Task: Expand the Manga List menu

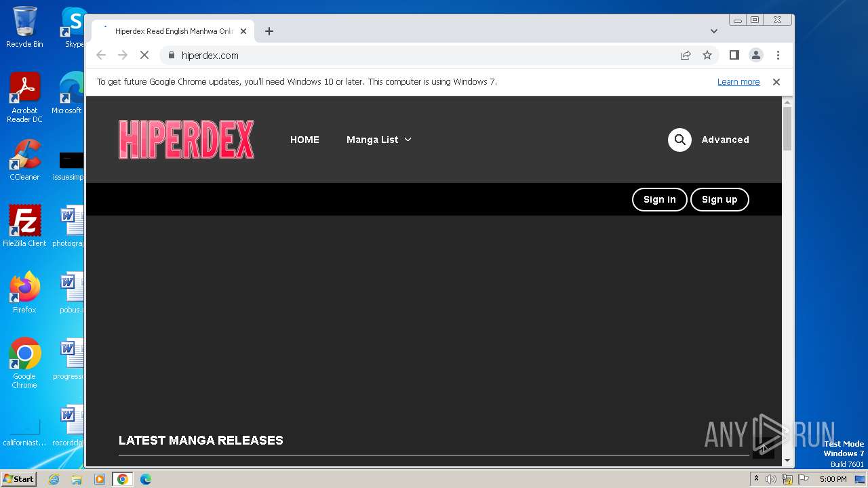Action: (x=379, y=140)
